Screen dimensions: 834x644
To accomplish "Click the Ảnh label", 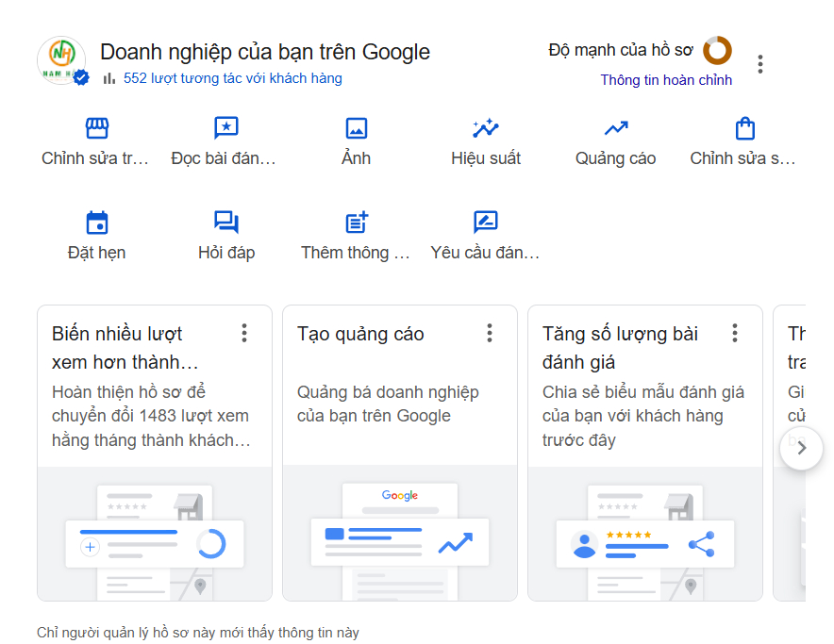I will click(x=356, y=158).
